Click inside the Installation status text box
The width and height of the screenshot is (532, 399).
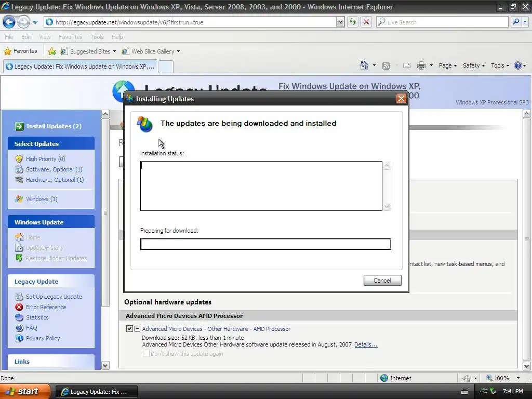pyautogui.click(x=261, y=186)
